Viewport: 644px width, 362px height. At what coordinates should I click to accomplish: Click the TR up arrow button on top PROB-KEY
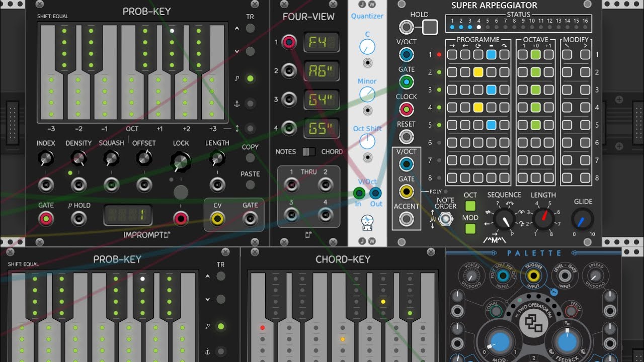point(250,28)
